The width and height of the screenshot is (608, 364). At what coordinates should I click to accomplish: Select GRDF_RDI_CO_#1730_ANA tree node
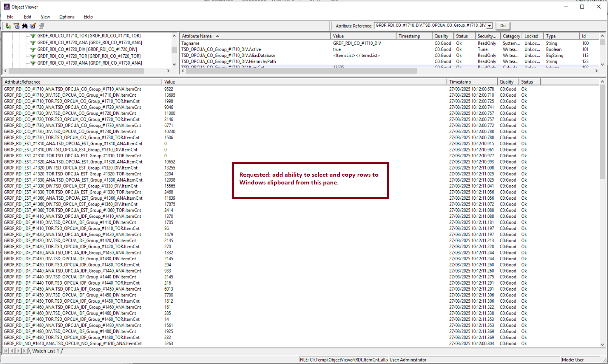89,63
